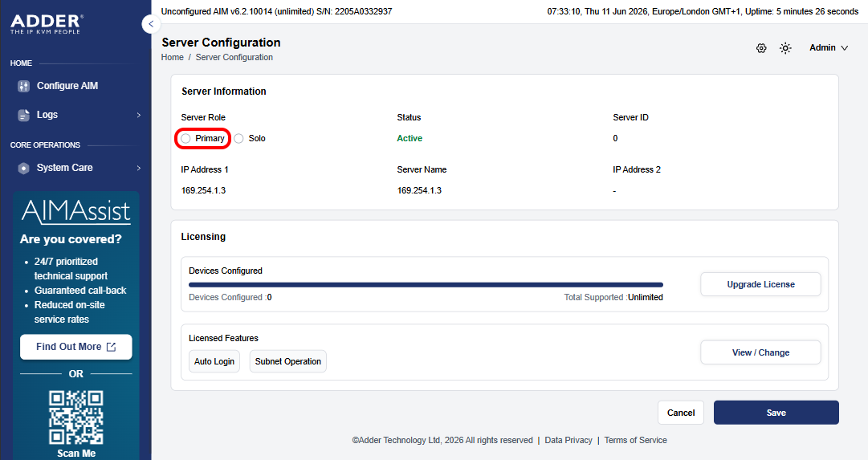Select the Solo server role radio
The height and width of the screenshot is (460, 868).
[x=238, y=138]
